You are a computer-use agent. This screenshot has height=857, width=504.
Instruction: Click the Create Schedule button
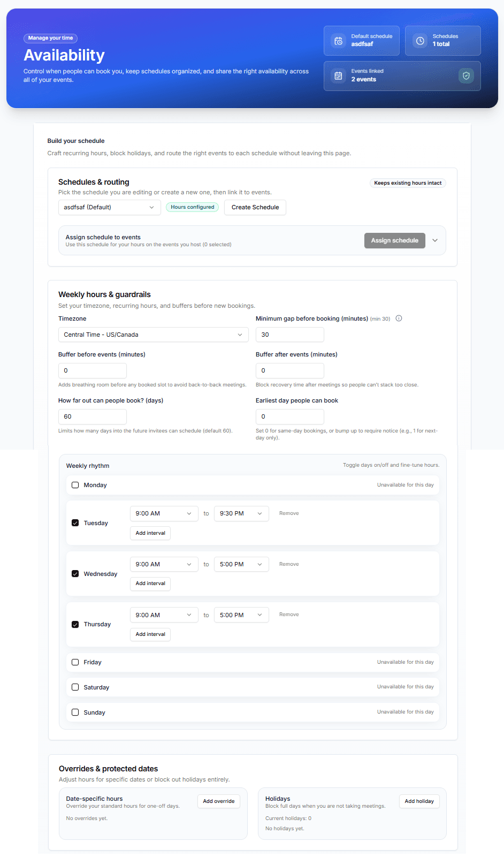255,207
